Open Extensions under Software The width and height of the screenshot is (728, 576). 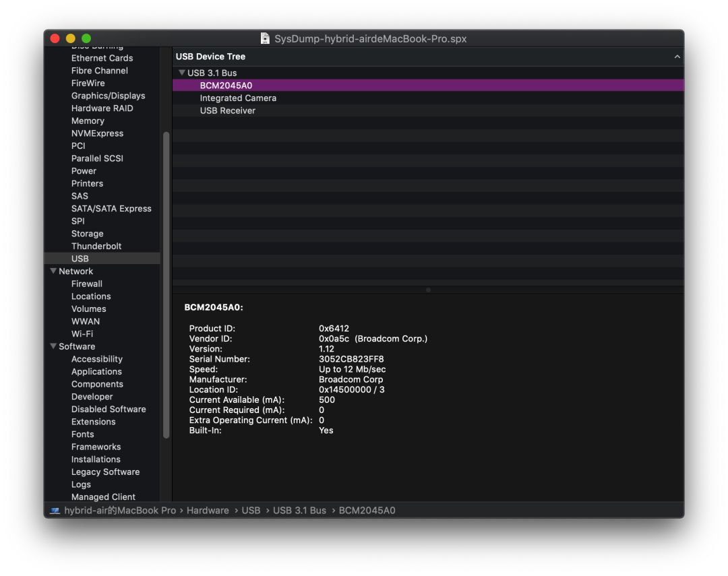(93, 422)
